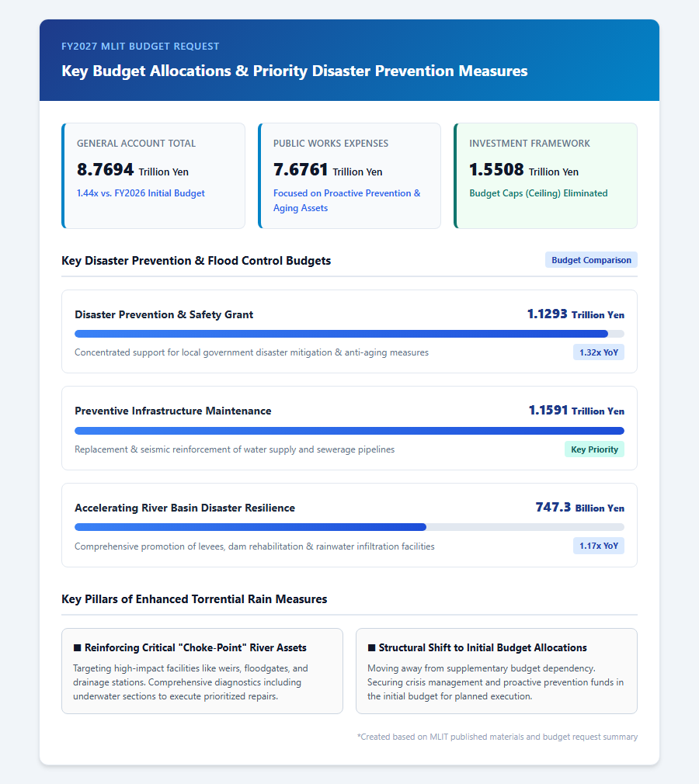Click the 1.32x YoY badge
Image resolution: width=699 pixels, height=784 pixels.
pyautogui.click(x=599, y=352)
